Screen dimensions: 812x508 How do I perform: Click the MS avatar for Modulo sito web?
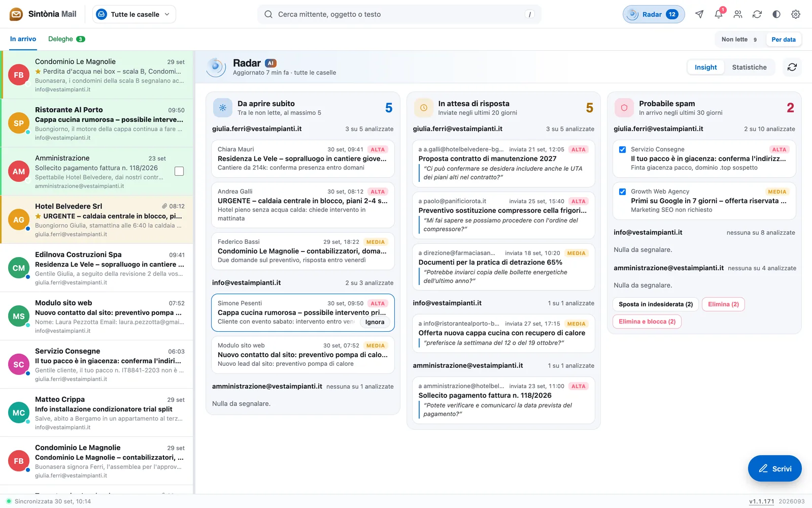coord(19,316)
